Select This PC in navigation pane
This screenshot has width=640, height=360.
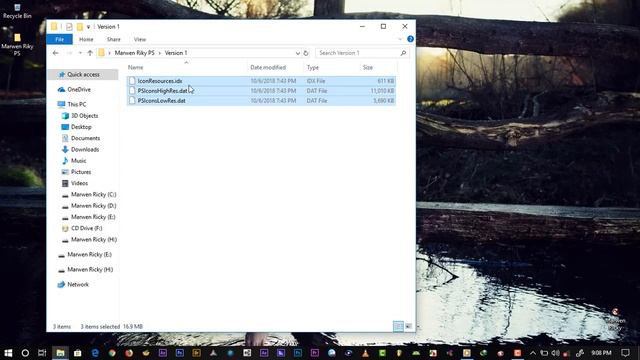point(76,104)
